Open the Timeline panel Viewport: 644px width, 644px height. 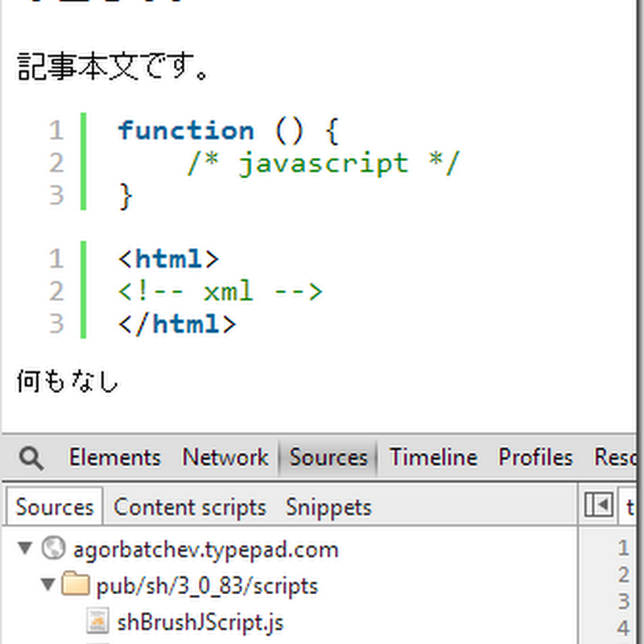pyautogui.click(x=433, y=457)
